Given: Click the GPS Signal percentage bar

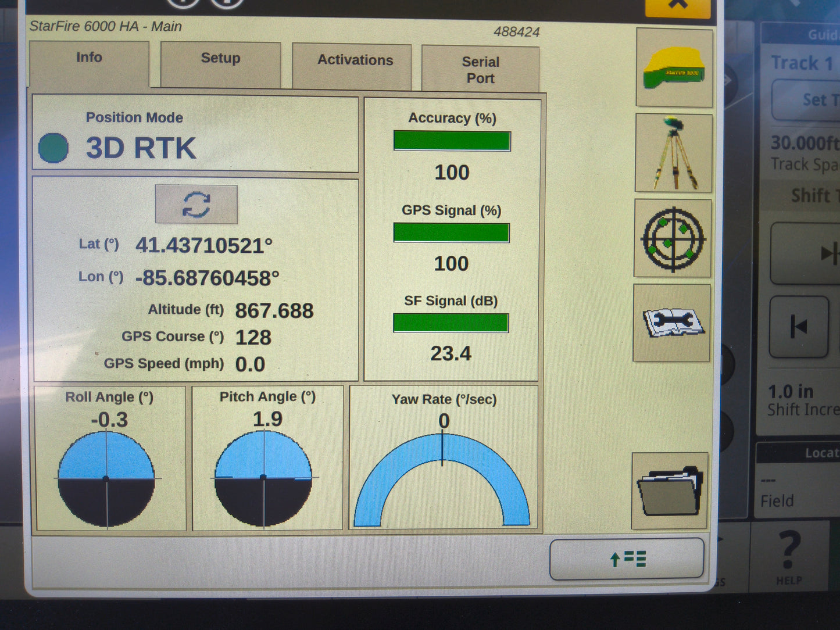Looking at the screenshot, I should (452, 232).
